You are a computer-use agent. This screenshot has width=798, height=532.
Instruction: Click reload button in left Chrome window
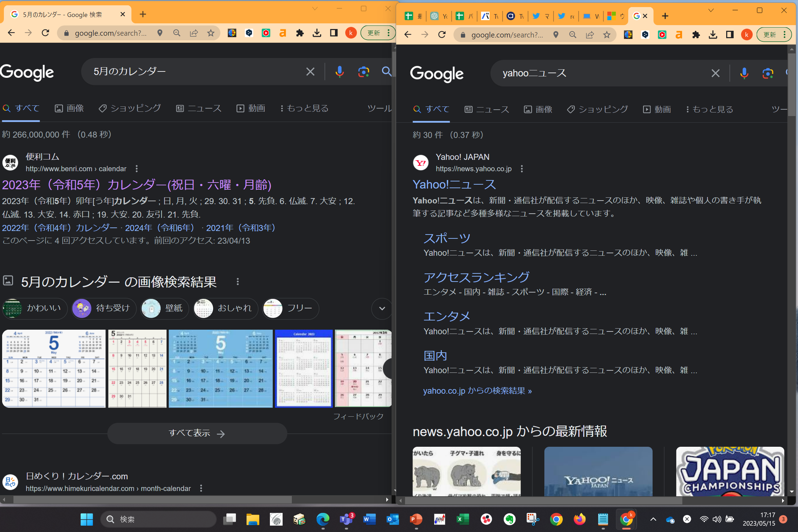click(x=45, y=33)
